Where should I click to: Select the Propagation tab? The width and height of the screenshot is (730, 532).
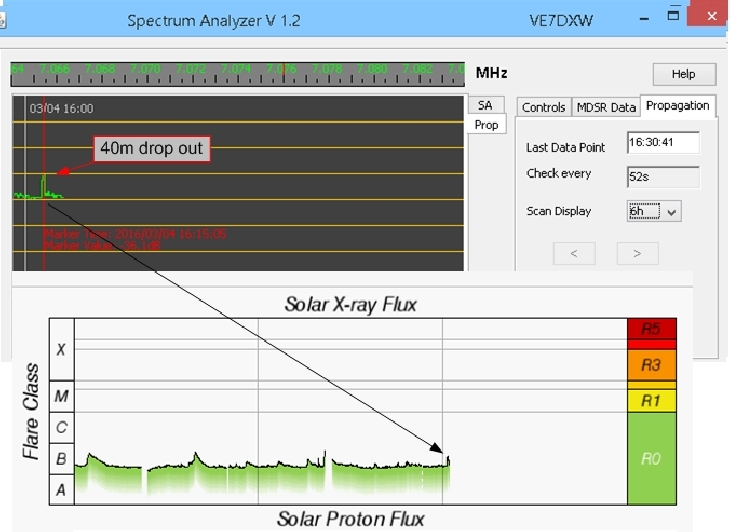tap(677, 105)
